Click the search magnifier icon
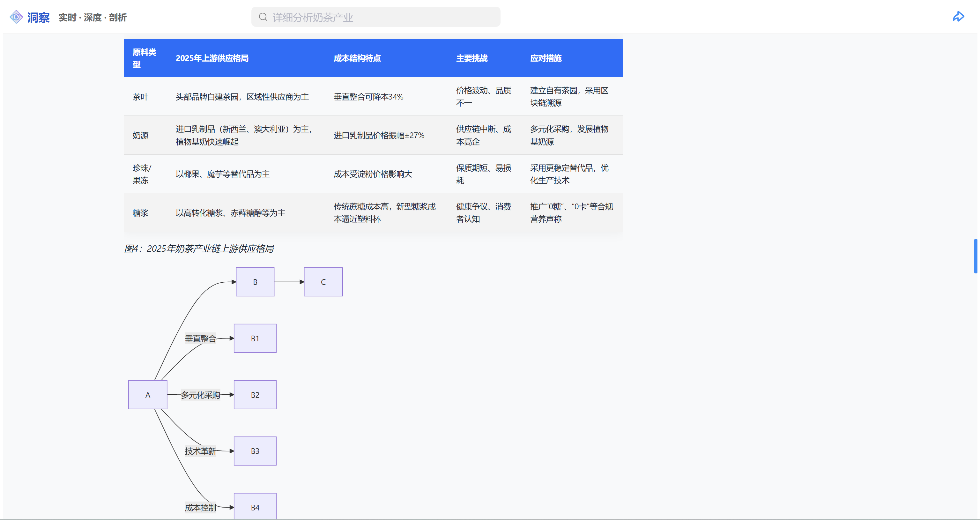The height and width of the screenshot is (520, 980). [263, 17]
